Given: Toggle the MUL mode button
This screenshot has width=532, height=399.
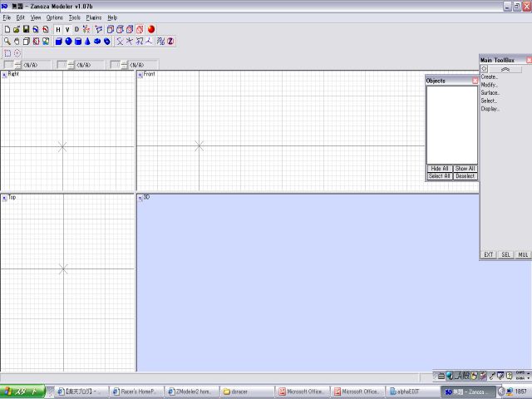Looking at the screenshot, I should 523,255.
